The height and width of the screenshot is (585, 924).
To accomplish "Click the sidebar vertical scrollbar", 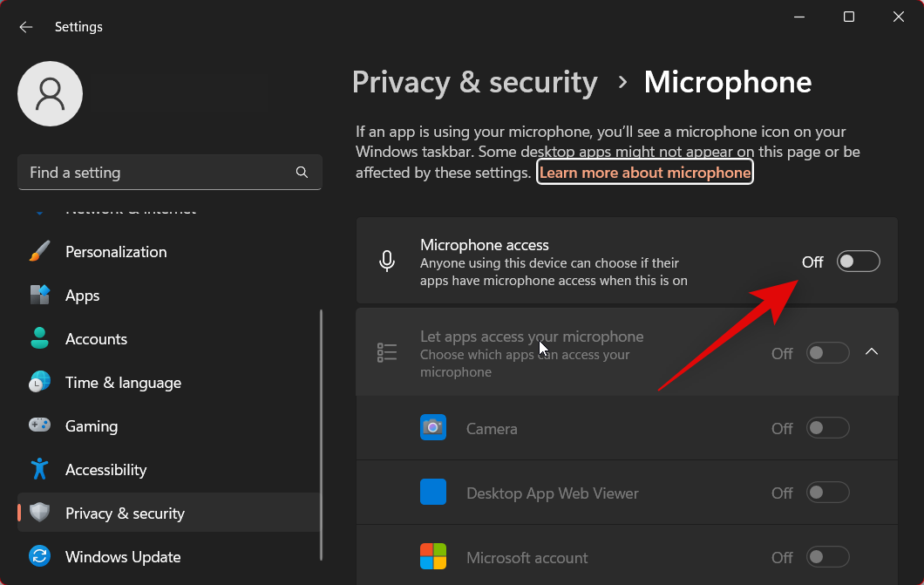I will 322,436.
